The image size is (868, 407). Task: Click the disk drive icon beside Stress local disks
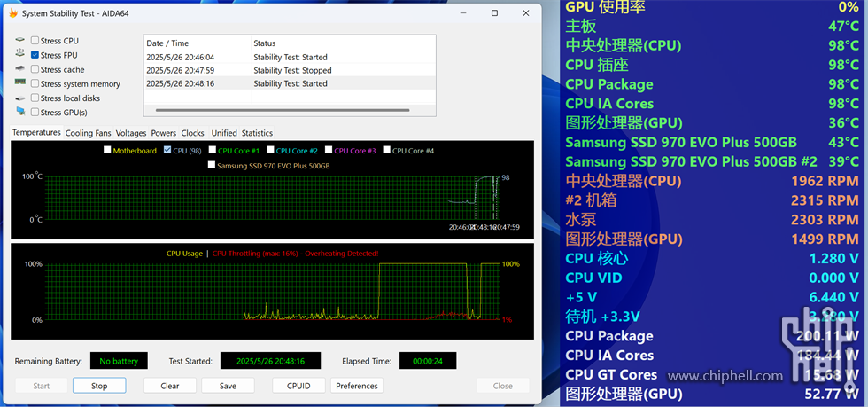[x=19, y=98]
